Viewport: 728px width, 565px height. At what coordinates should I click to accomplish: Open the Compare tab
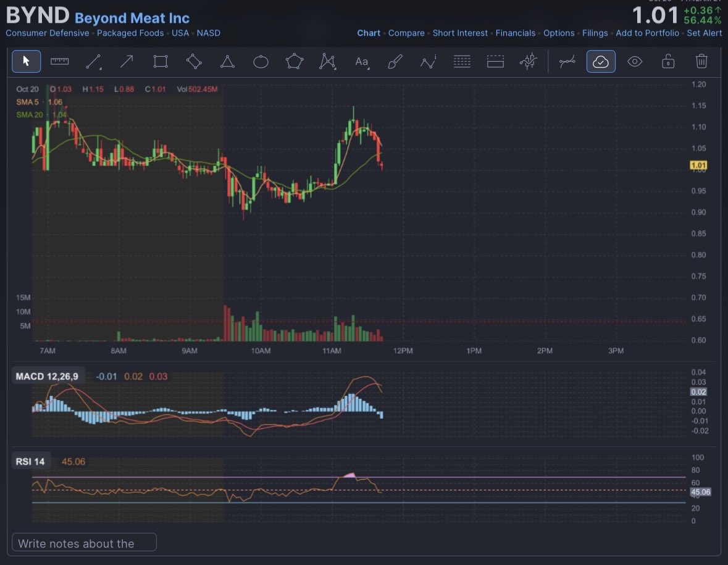(x=406, y=33)
